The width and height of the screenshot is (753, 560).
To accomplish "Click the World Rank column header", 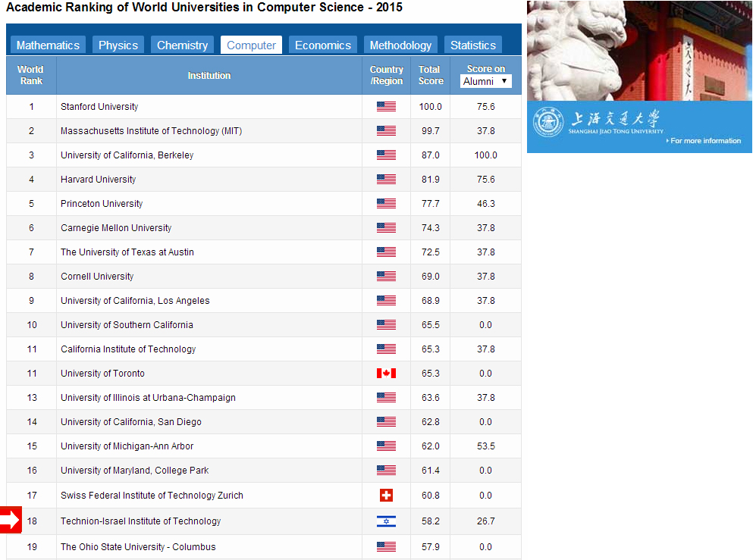I will pyautogui.click(x=31, y=75).
